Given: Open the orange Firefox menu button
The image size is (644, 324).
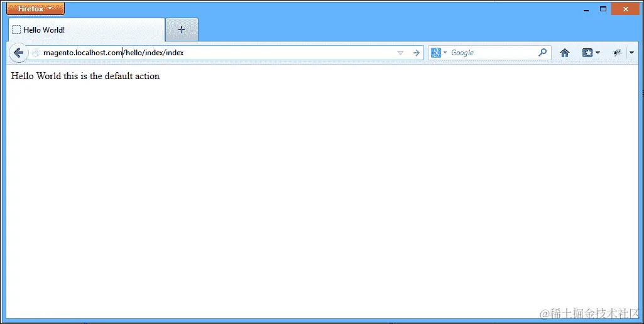Looking at the screenshot, I should tap(35, 9).
